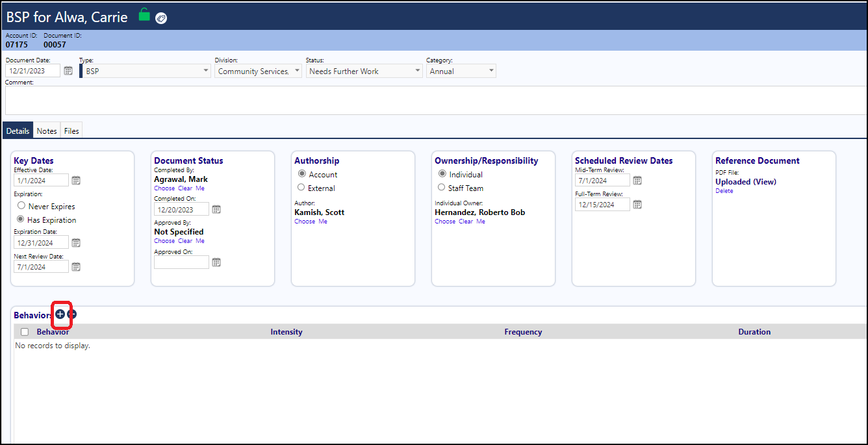Click Choose under Approved By
The height and width of the screenshot is (445, 868).
click(x=164, y=241)
